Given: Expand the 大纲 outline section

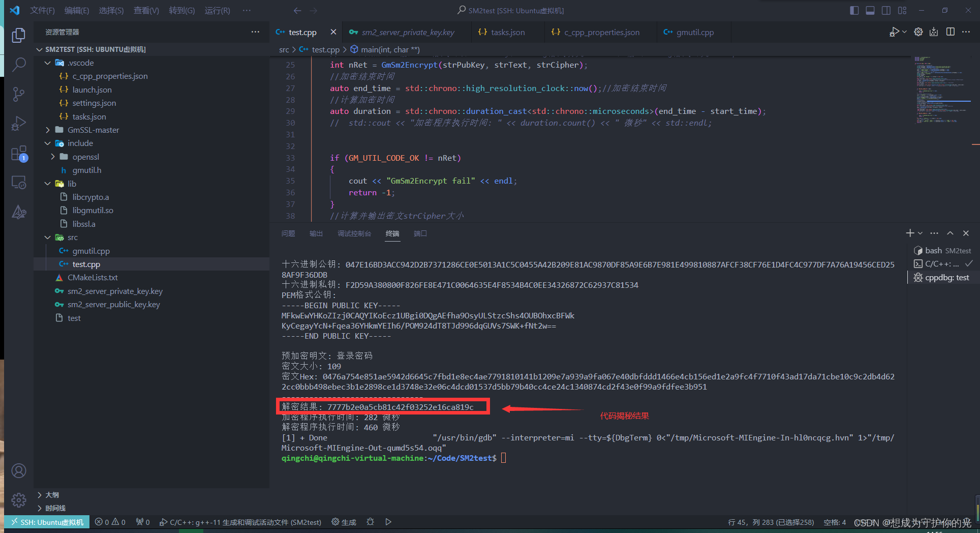Looking at the screenshot, I should coord(151,495).
